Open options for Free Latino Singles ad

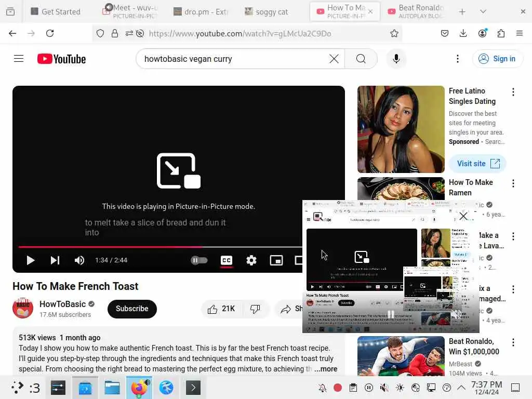[513, 92]
